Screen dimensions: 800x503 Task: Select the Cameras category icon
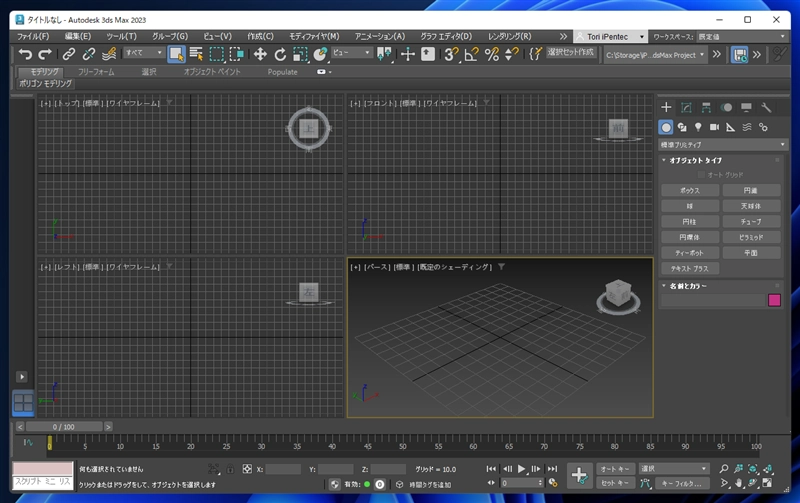(714, 127)
